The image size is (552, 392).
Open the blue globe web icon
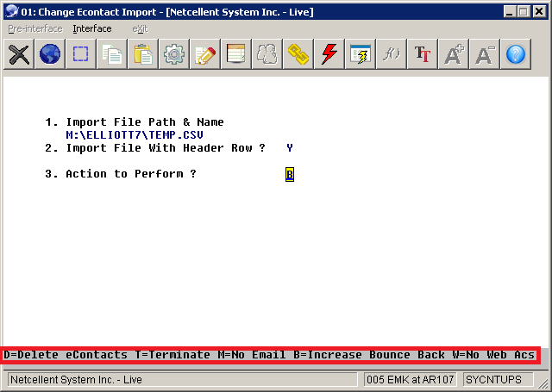[x=50, y=54]
